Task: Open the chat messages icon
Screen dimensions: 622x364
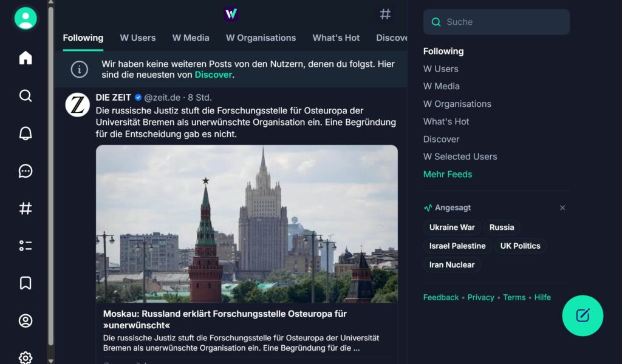Action: click(26, 170)
